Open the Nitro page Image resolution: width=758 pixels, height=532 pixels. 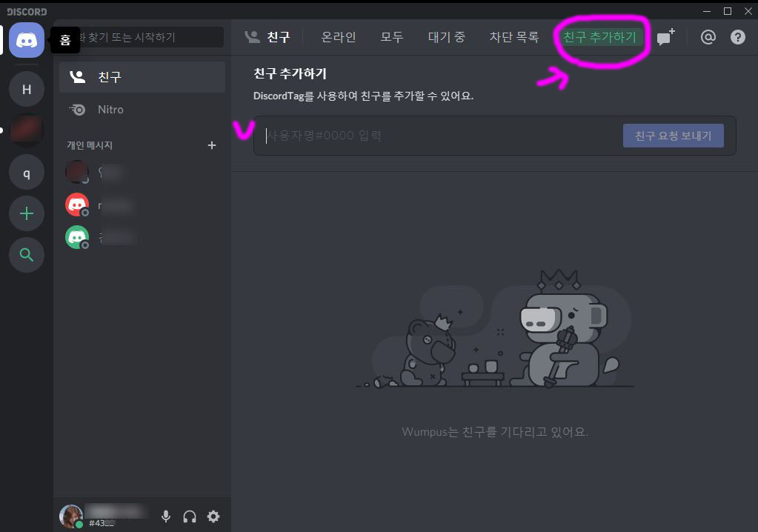pos(142,110)
